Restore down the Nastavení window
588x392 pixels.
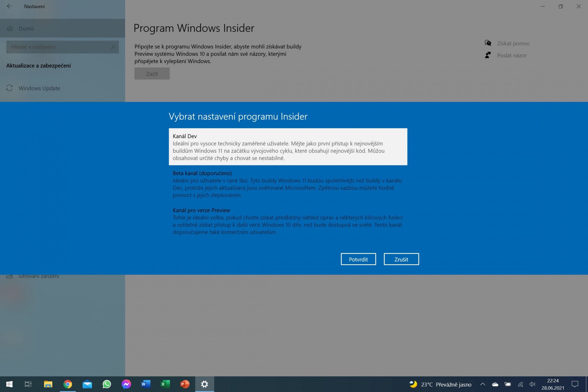[560, 6]
